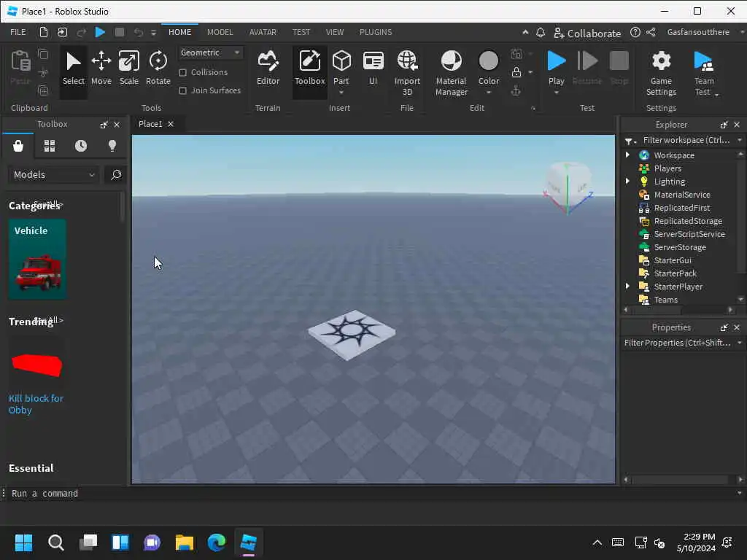Open Color dropdown arrow

488,93
